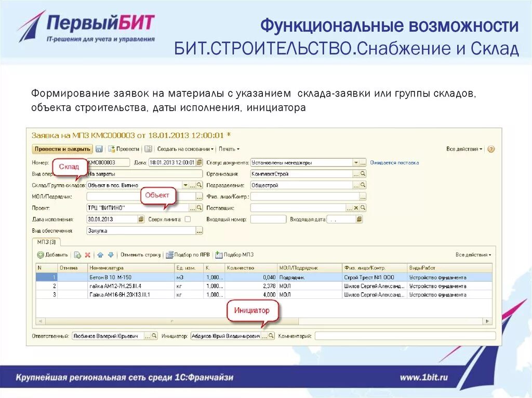Click the table scrollbar right arrow
The image size is (532, 398).
click(x=487, y=321)
